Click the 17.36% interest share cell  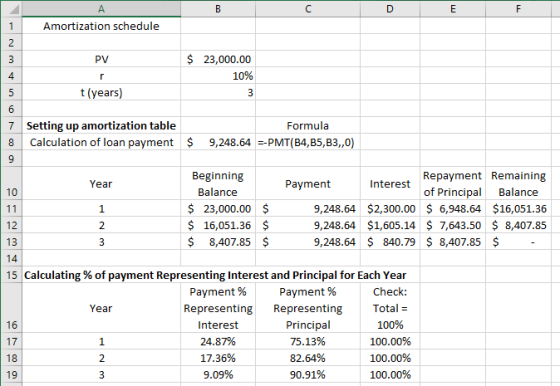pos(218,358)
